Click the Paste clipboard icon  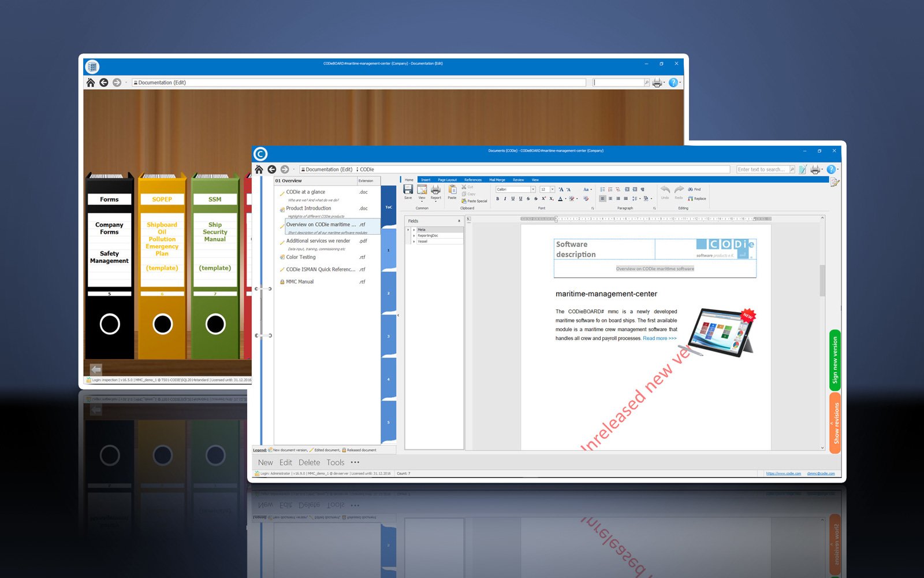point(452,190)
